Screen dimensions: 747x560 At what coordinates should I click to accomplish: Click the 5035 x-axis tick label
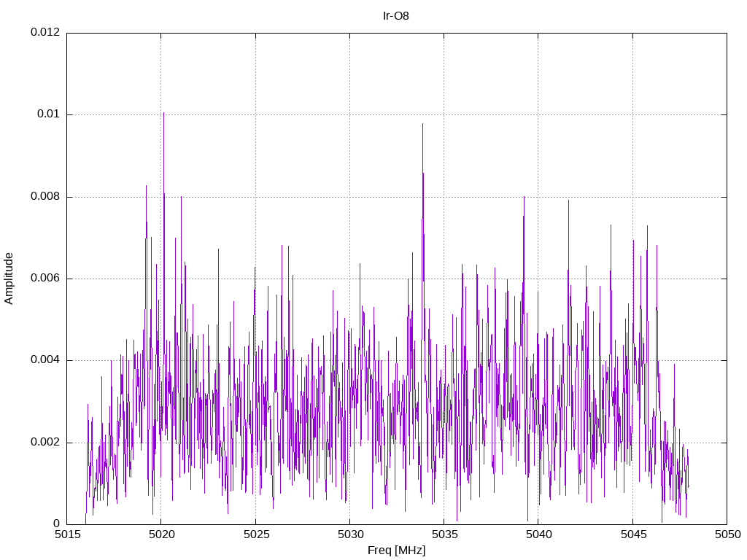coord(445,534)
